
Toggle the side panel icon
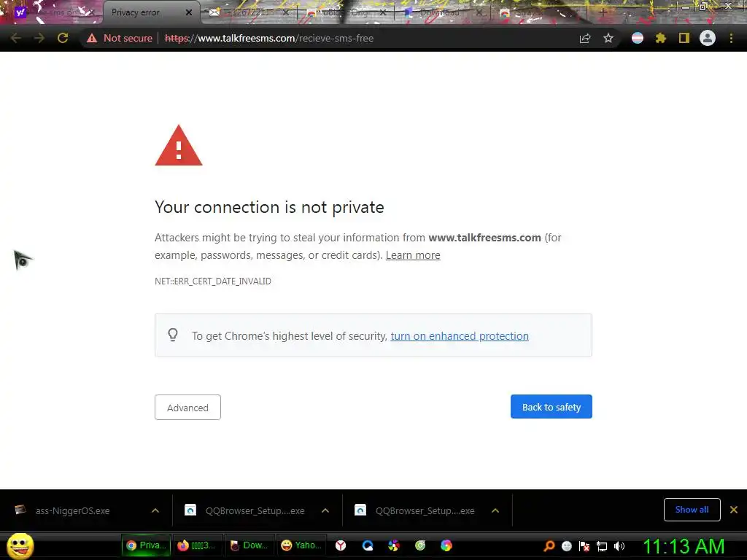(x=684, y=38)
